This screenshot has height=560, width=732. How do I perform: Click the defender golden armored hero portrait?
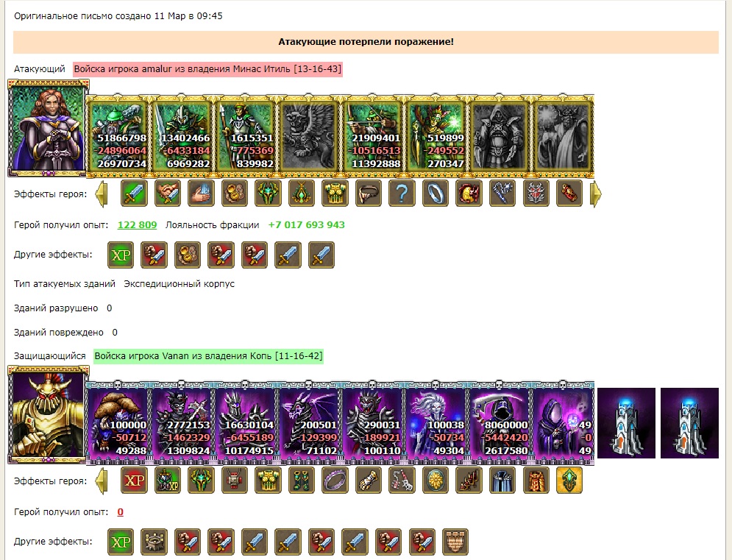pos(48,415)
